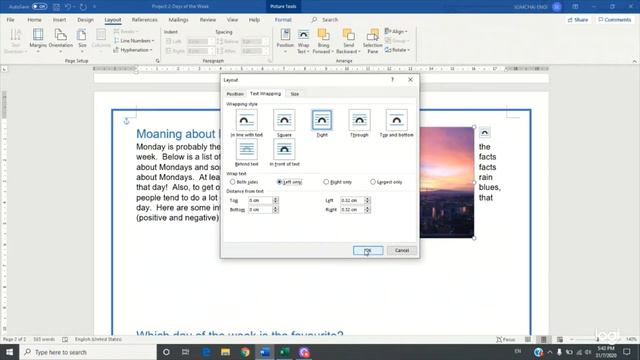This screenshot has height=360, width=640.
Task: Open Align dropdown in Arrange group
Action: pyautogui.click(x=396, y=31)
